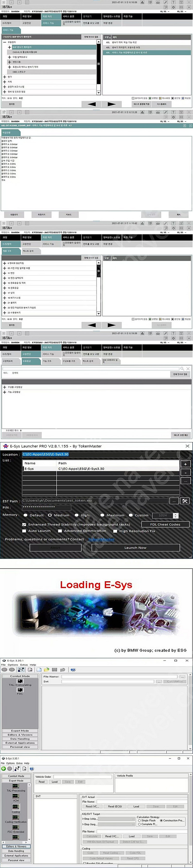This screenshot has height=868, width=193.
Task: Choose the Single Flash calculation strategy
Action: pyautogui.click(x=139, y=820)
